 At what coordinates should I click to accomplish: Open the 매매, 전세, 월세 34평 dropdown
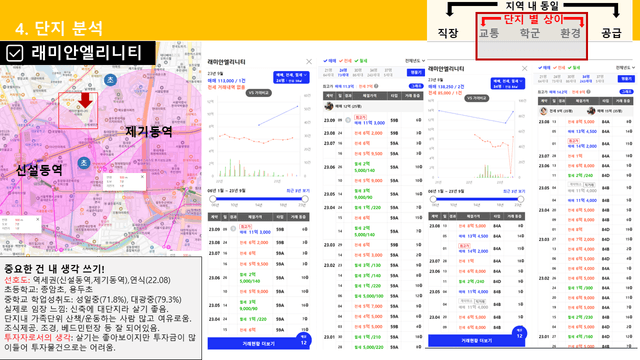508,84
